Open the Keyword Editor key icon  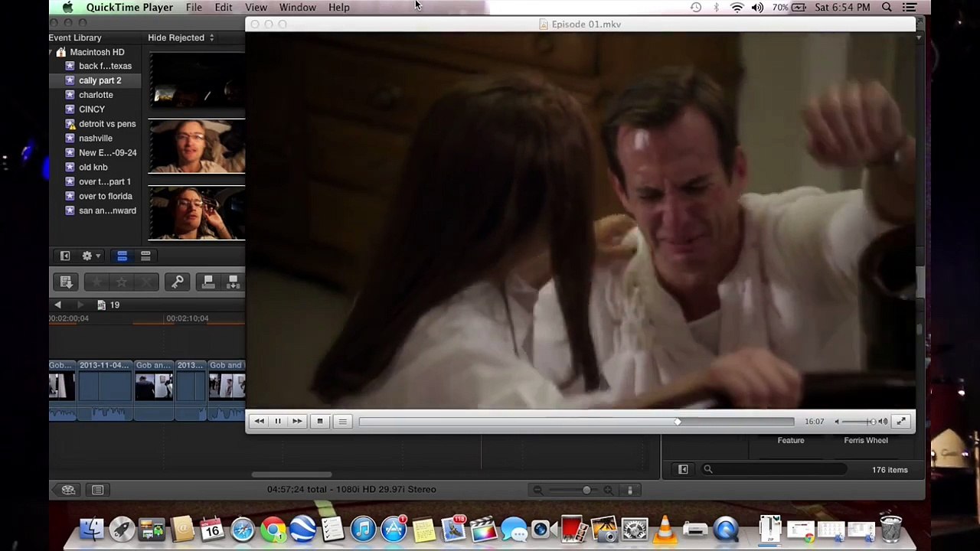coord(178,282)
